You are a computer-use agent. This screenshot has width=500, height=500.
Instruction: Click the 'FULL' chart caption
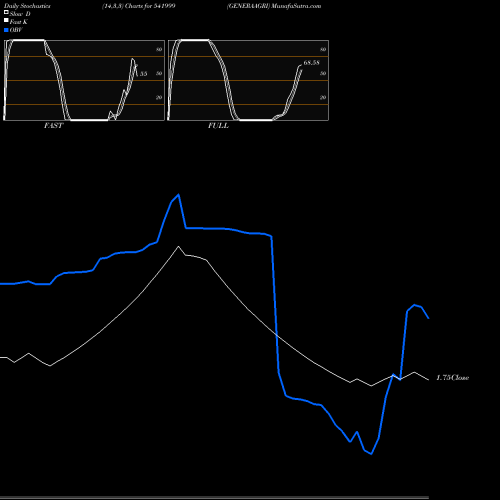pyautogui.click(x=218, y=126)
